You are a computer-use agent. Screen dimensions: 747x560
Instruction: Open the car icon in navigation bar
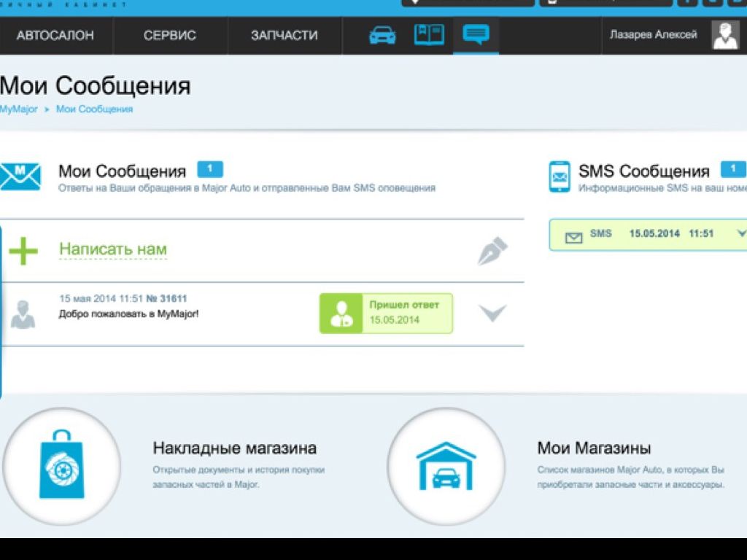pyautogui.click(x=382, y=35)
